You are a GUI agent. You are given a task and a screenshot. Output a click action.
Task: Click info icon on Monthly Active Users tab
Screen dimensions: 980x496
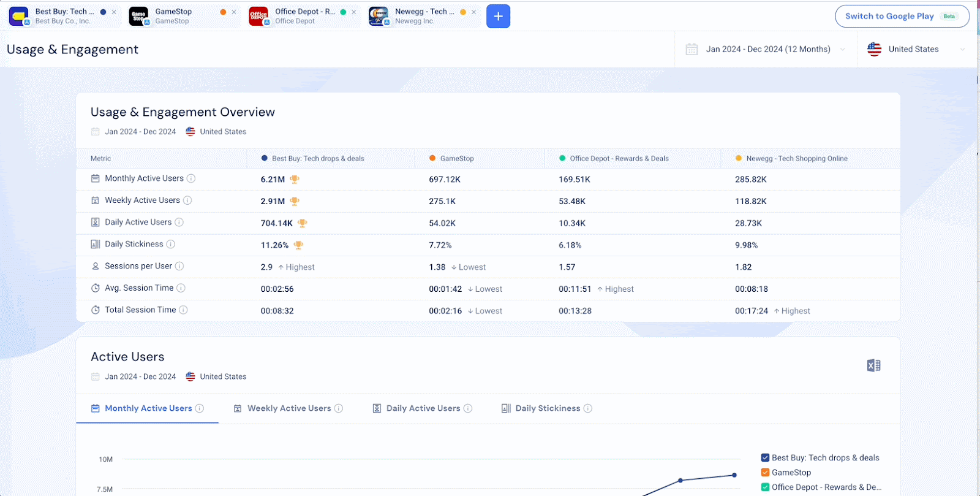pos(200,408)
